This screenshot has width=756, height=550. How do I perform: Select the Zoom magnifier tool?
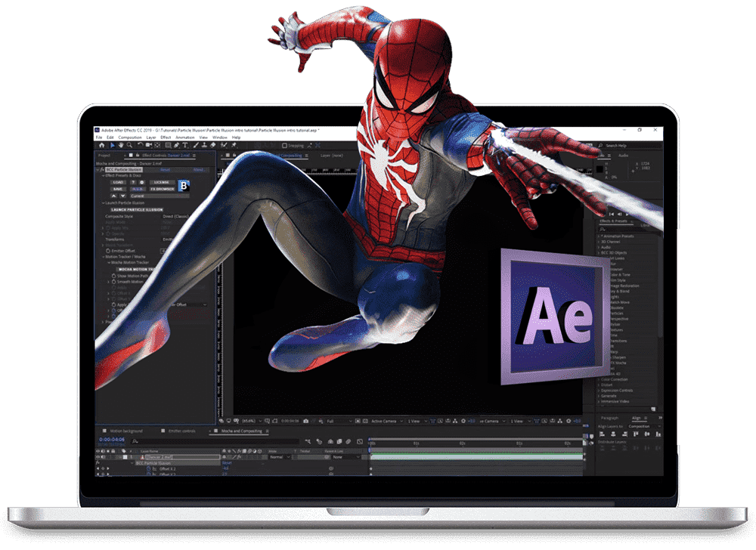coord(129,145)
